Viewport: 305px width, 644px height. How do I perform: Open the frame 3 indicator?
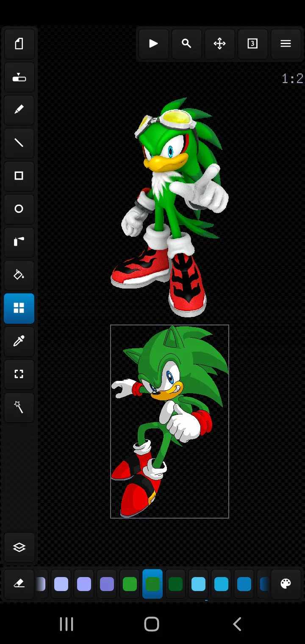252,44
